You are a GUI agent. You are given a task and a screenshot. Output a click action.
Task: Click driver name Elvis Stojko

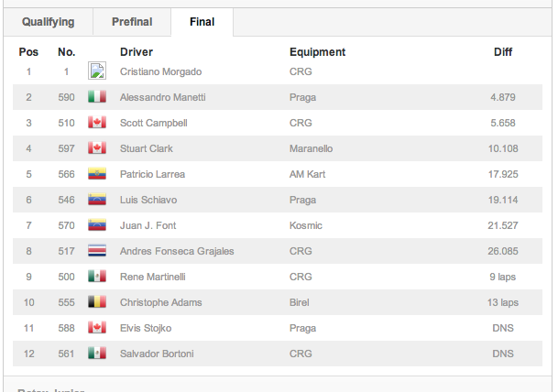pyautogui.click(x=146, y=328)
